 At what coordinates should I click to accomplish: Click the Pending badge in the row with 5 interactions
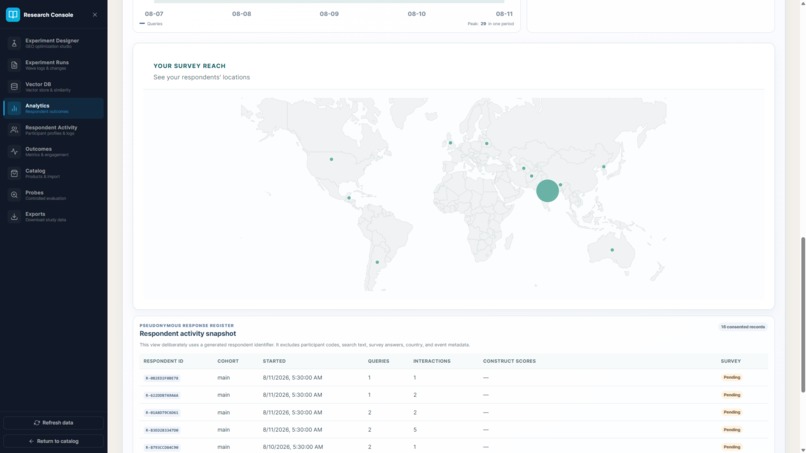[x=731, y=429]
